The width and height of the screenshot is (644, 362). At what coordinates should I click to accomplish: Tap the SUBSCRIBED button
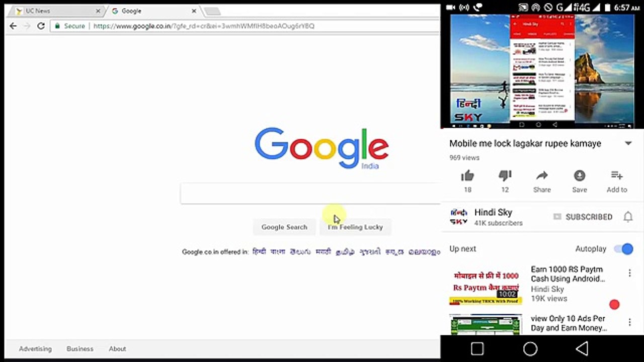(x=583, y=217)
